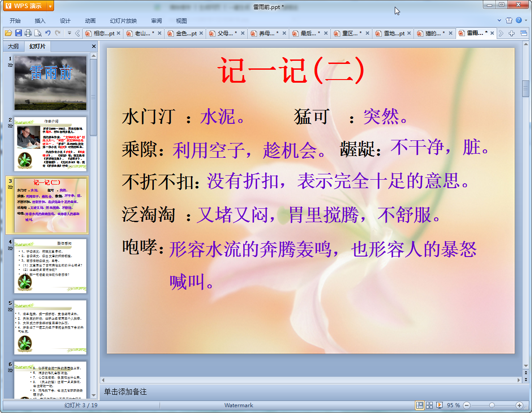Click thumbnail pane scroll up arrow

(93, 55)
